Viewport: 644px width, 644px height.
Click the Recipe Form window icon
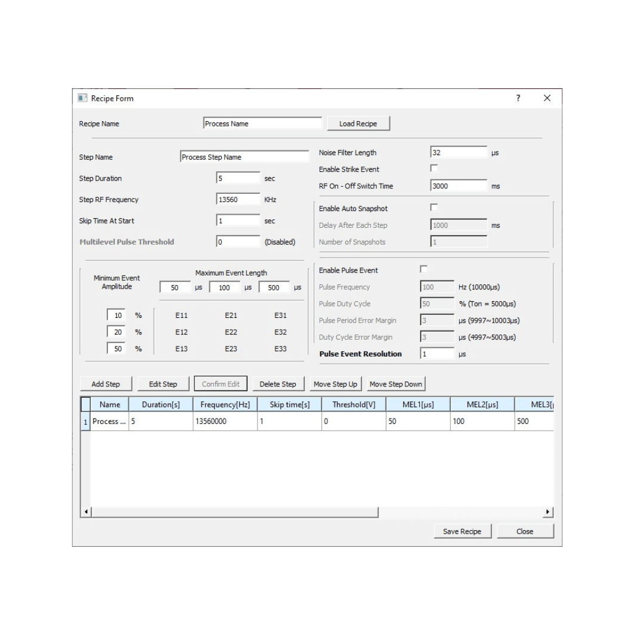click(82, 98)
